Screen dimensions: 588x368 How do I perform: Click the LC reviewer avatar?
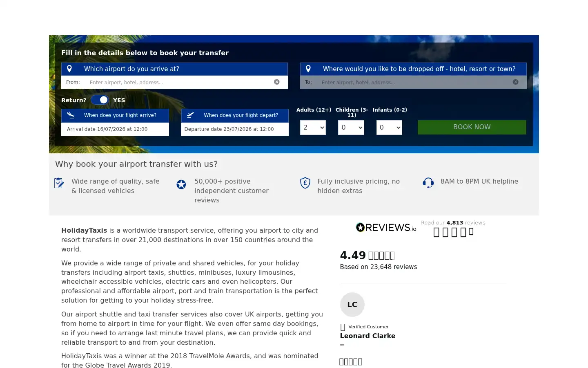(352, 305)
